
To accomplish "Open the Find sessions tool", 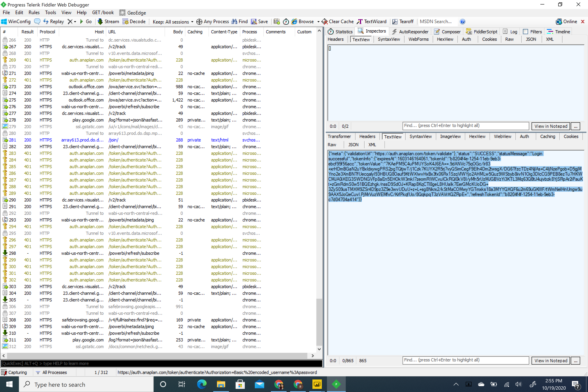I will coord(240,22).
